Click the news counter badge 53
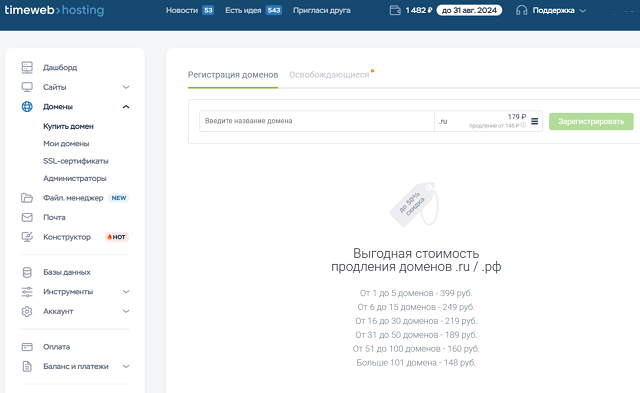Image resolution: width=640 pixels, height=393 pixels. tap(208, 10)
